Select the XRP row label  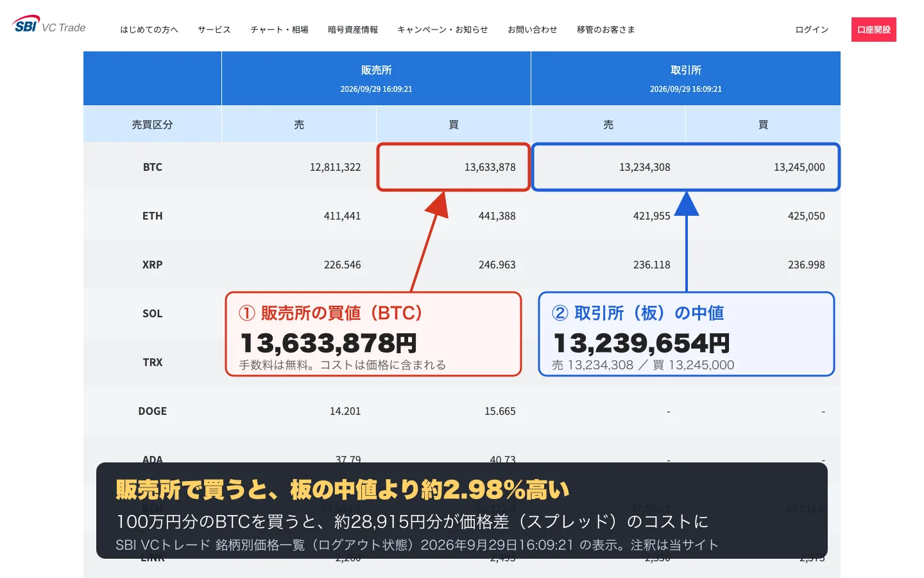coord(153,265)
